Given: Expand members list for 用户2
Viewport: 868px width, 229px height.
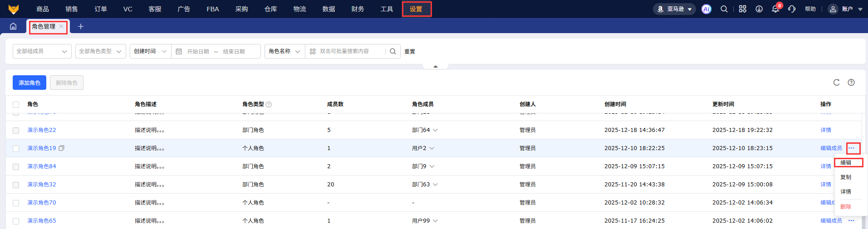Looking at the screenshot, I should (x=432, y=148).
